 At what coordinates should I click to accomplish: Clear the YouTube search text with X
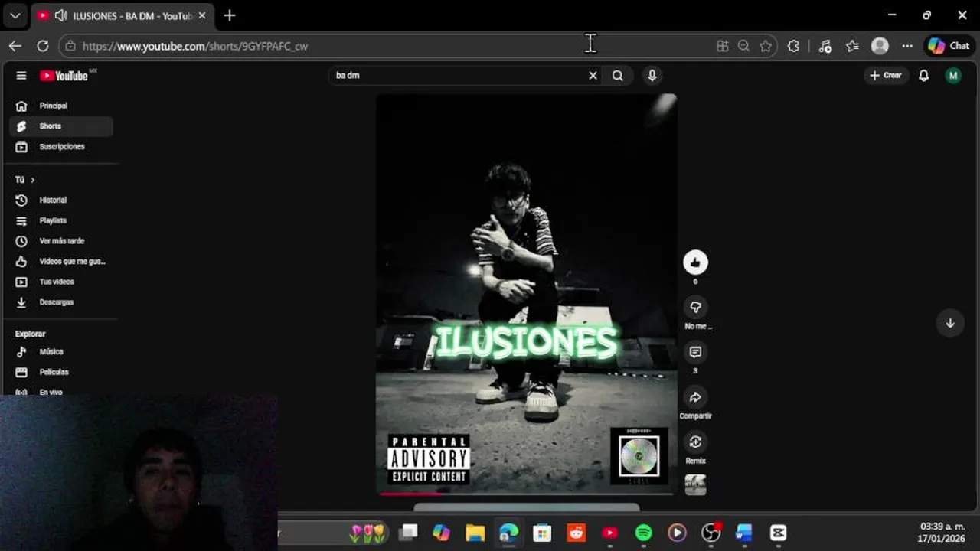pyautogui.click(x=593, y=76)
